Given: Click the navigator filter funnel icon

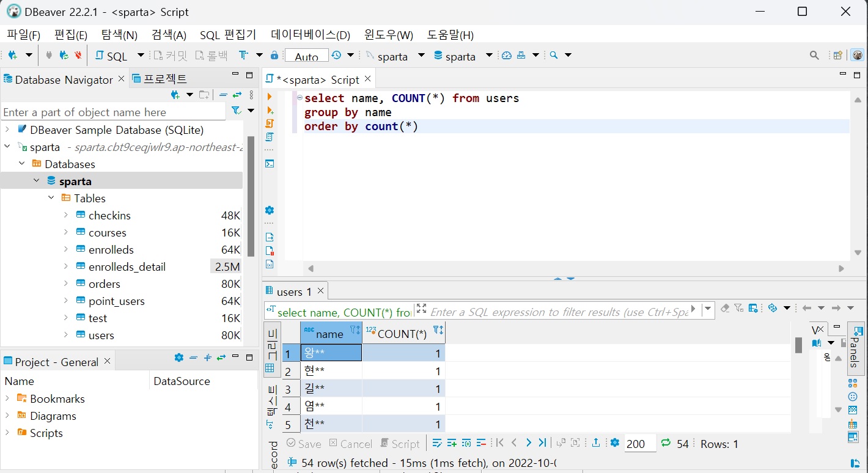Looking at the screenshot, I should 235,111.
